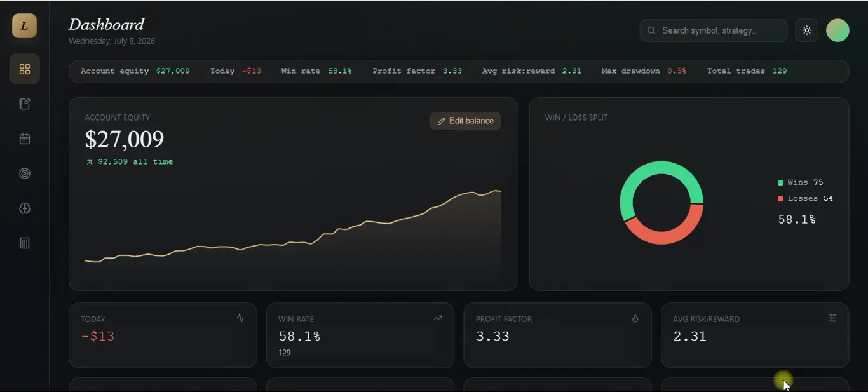Click Account equity $27,009 in stats bar

(x=135, y=71)
